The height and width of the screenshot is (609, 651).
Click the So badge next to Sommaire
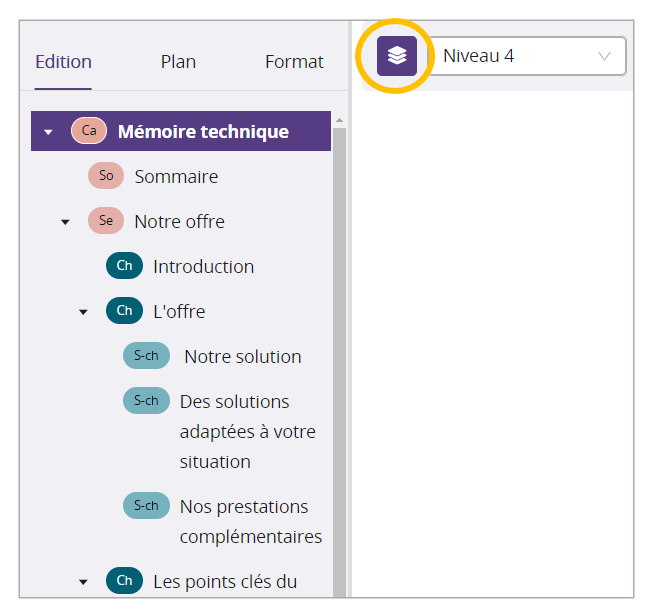tap(106, 176)
